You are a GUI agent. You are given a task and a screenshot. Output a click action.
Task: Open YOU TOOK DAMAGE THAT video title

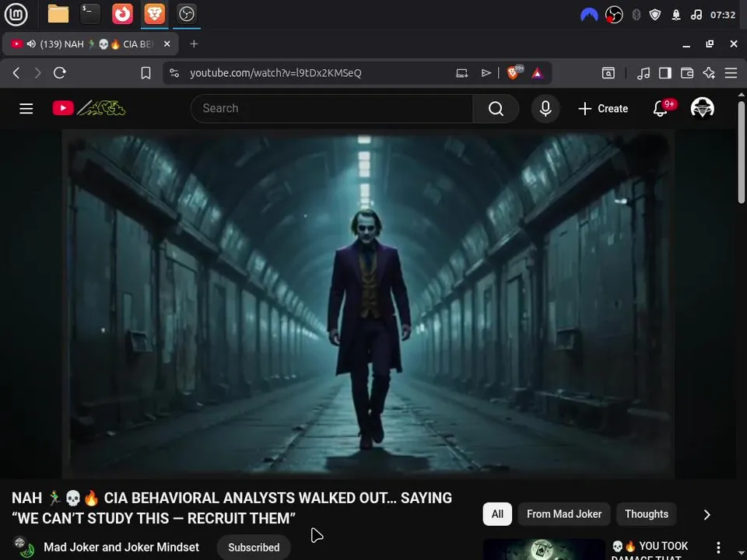tap(649, 551)
